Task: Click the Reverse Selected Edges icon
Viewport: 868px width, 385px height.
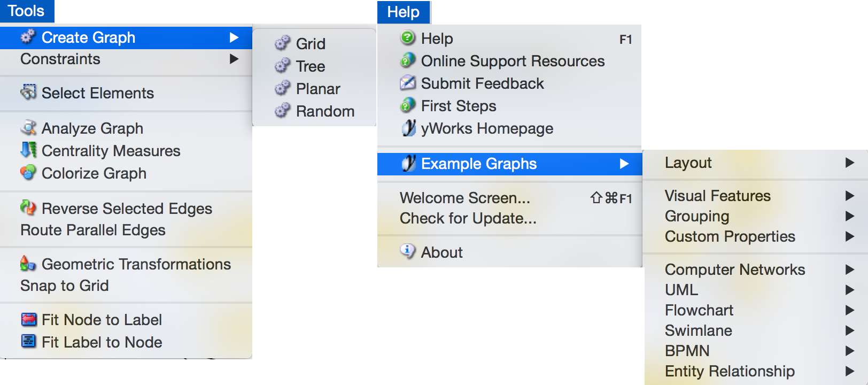Action: point(28,207)
